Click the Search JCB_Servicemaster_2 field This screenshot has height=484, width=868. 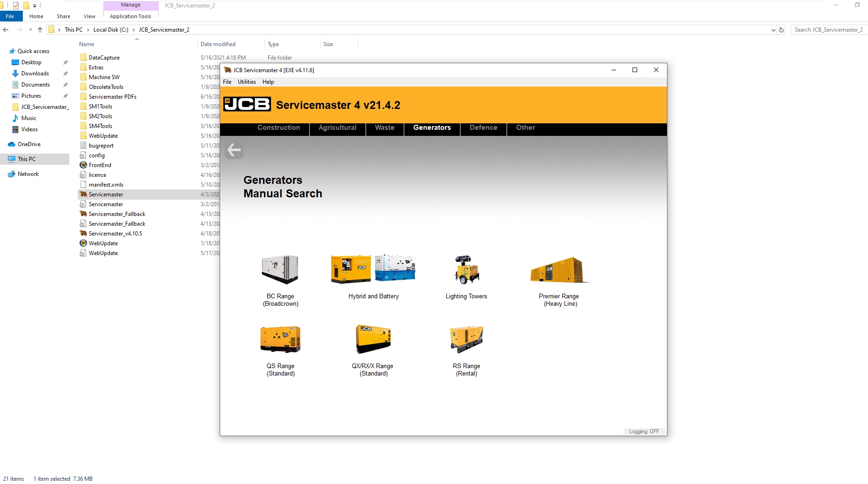(x=829, y=30)
